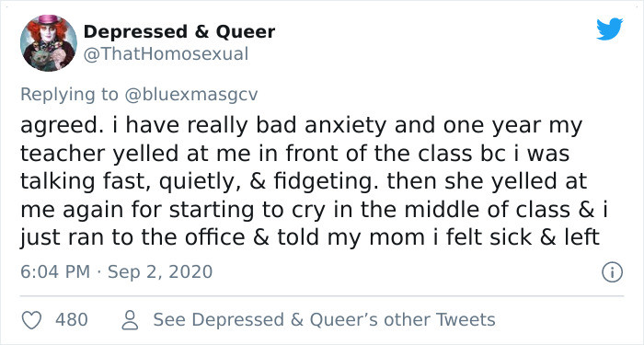The image size is (644, 345).
Task: Click the 480 likes count
Action: click(x=72, y=320)
